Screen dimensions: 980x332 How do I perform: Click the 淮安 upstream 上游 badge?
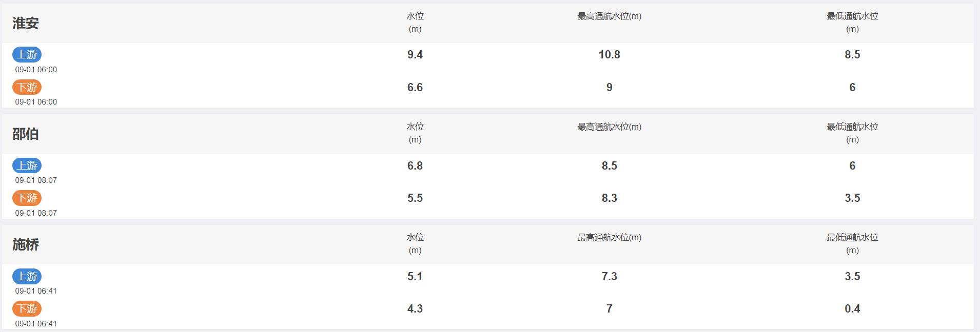(27, 54)
